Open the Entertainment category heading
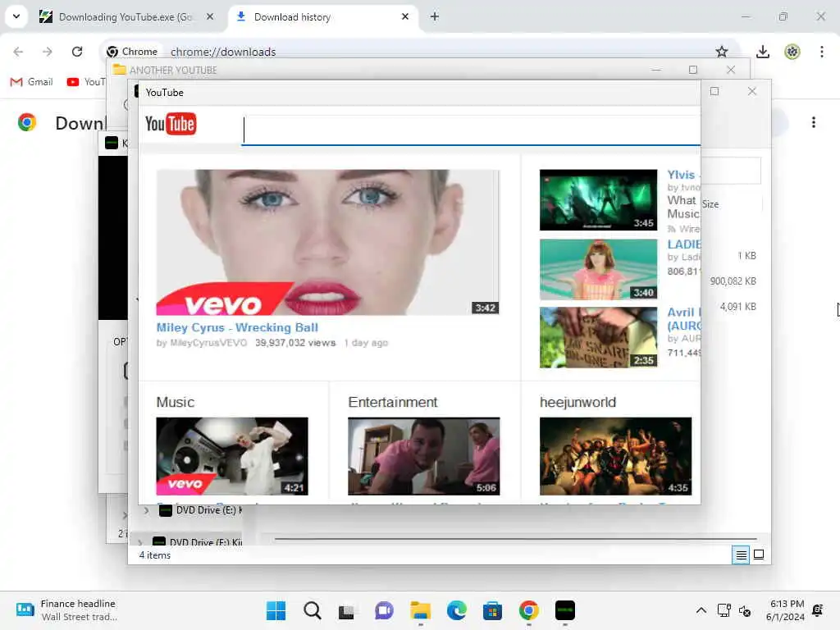The image size is (840, 630). [393, 402]
